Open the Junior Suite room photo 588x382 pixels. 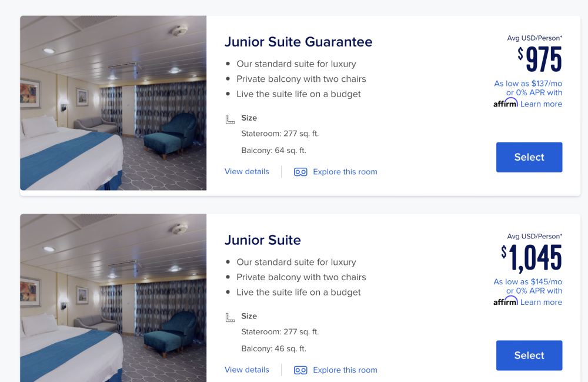113,298
